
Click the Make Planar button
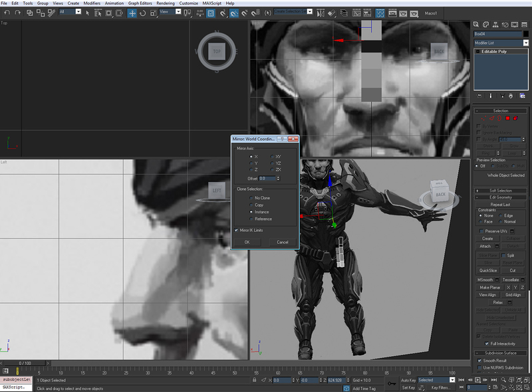[x=490, y=287]
